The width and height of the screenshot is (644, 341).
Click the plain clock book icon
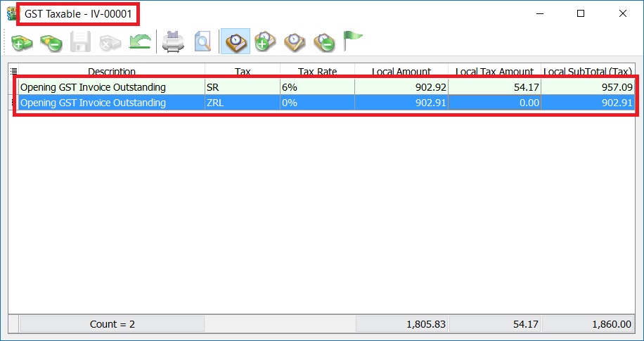coord(295,42)
